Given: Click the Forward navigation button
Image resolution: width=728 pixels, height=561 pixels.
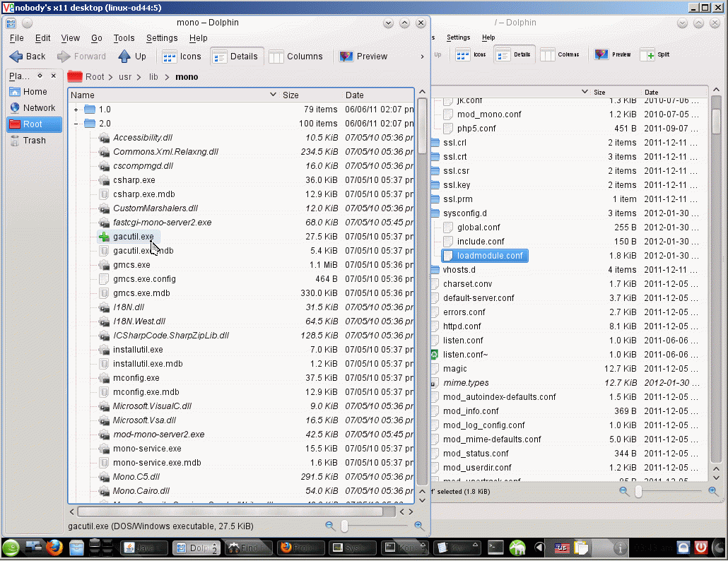Looking at the screenshot, I should click(82, 56).
